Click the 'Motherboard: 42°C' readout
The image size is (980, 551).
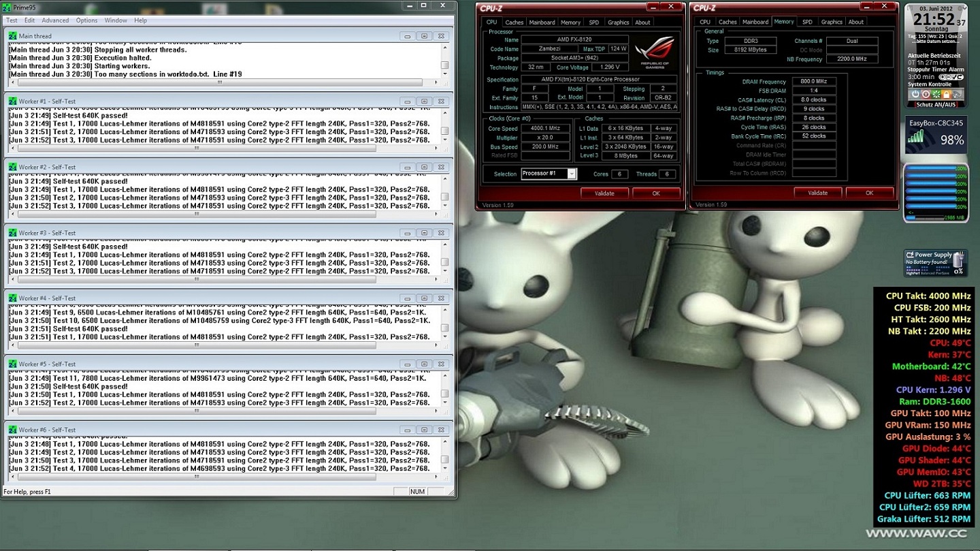click(932, 366)
